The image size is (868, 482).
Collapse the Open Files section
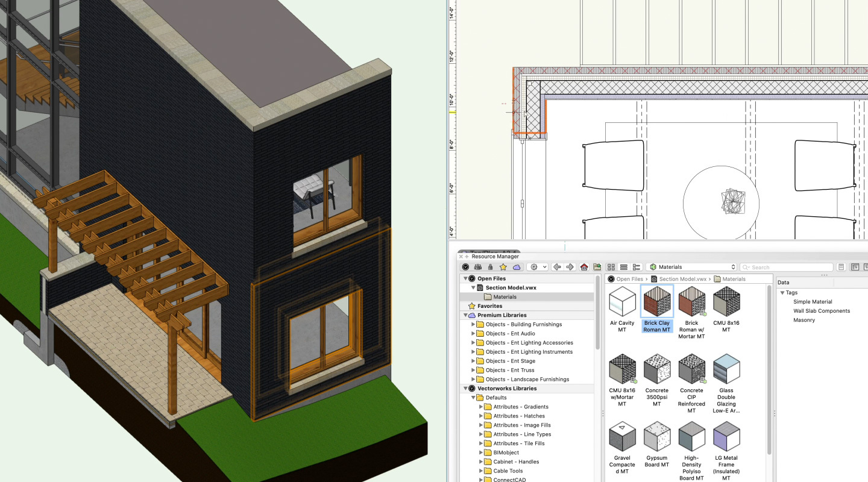coord(465,278)
